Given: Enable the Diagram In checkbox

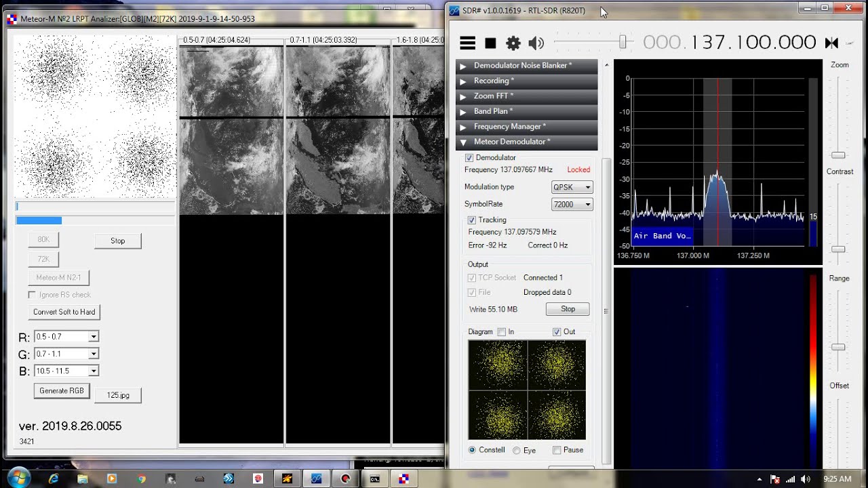Looking at the screenshot, I should point(502,332).
